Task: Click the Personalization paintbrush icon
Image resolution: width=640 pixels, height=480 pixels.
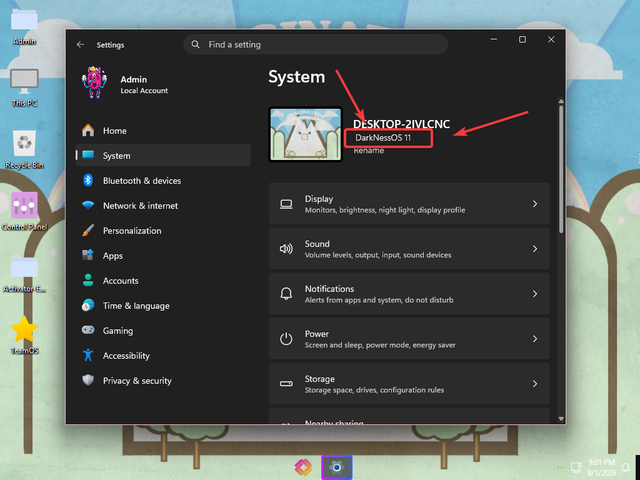Action: pos(88,230)
